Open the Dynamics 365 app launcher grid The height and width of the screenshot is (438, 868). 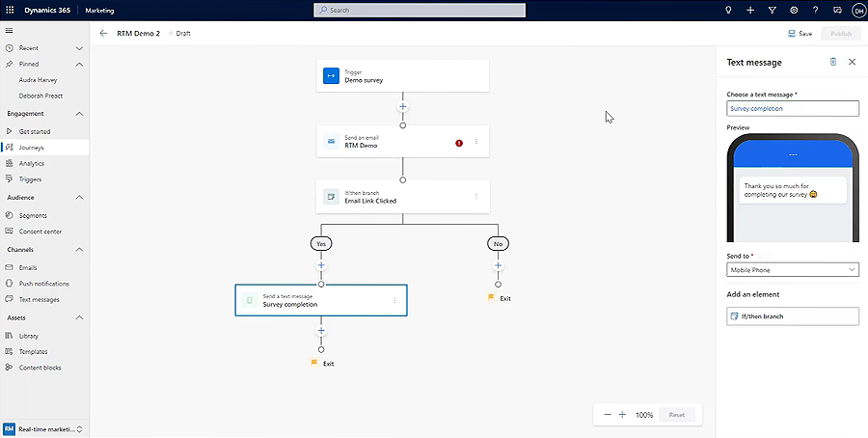coord(10,10)
